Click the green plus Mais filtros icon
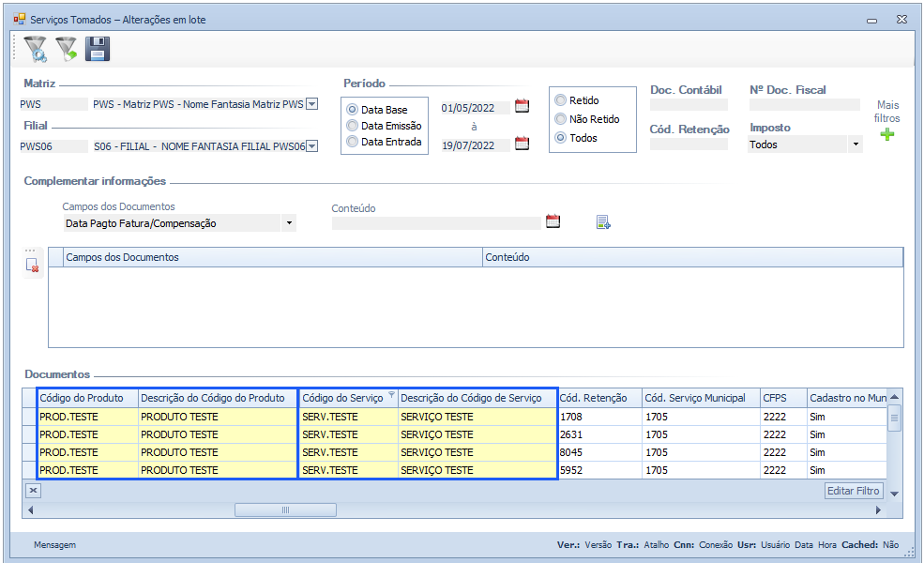 tap(886, 135)
